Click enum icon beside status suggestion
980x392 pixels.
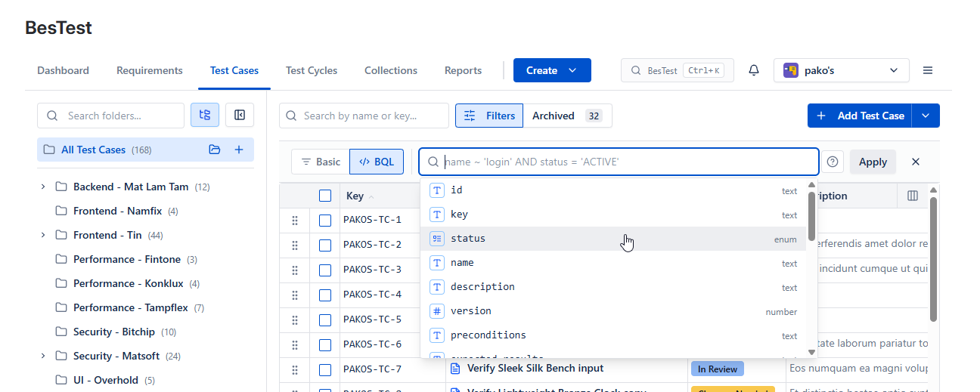[437, 239]
